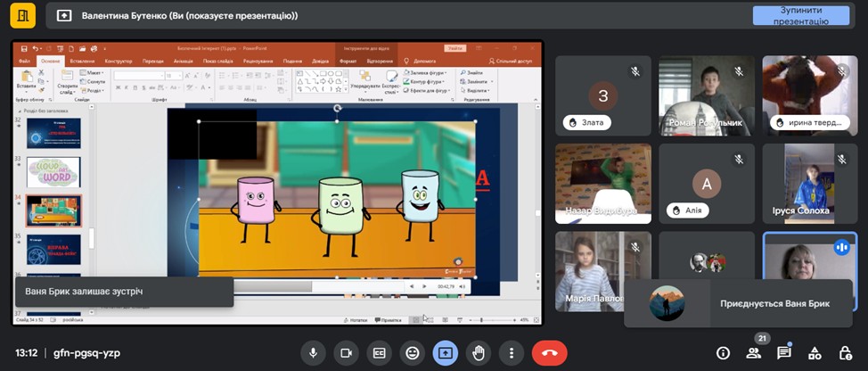Open the emoji reactions button
This screenshot has height=371, width=868.
[413, 353]
